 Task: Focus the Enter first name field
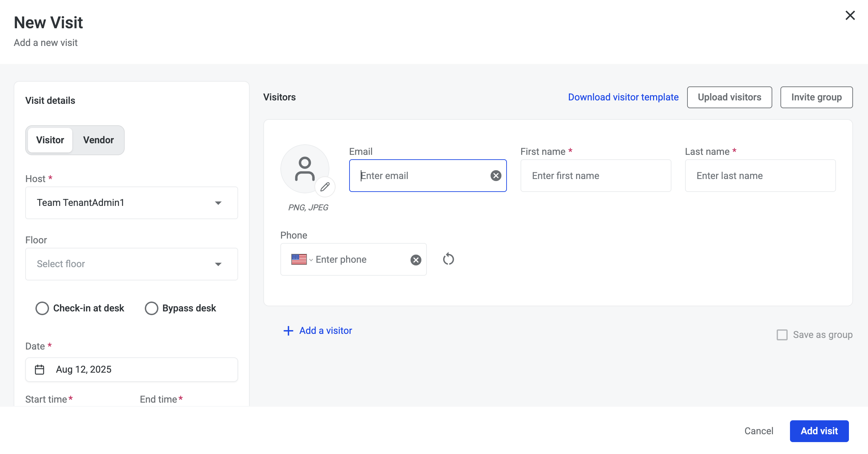(x=595, y=176)
